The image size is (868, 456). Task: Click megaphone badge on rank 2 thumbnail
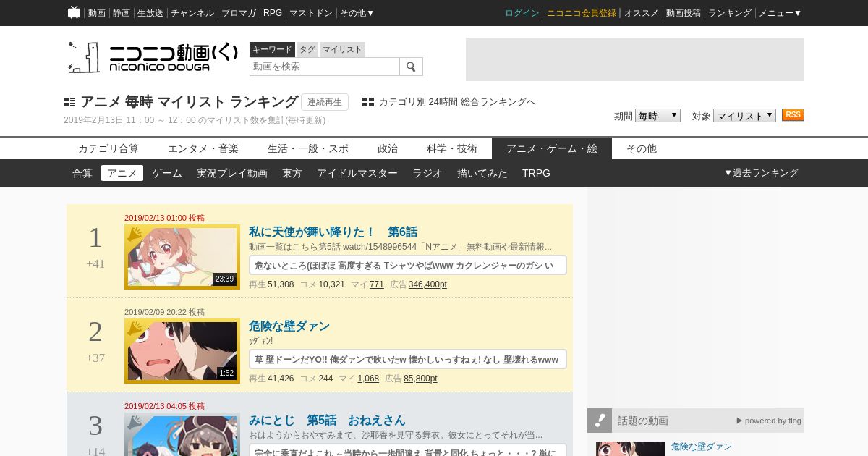(x=135, y=328)
